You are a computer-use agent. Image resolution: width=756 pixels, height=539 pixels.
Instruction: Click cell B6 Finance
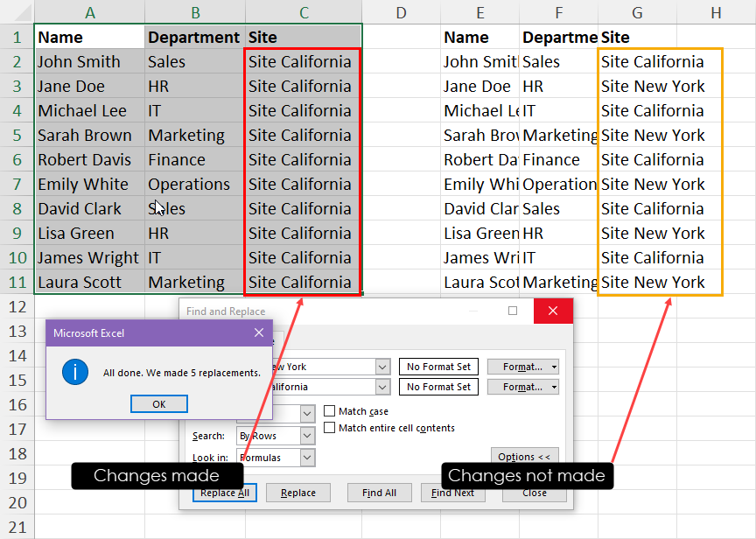pyautogui.click(x=195, y=159)
